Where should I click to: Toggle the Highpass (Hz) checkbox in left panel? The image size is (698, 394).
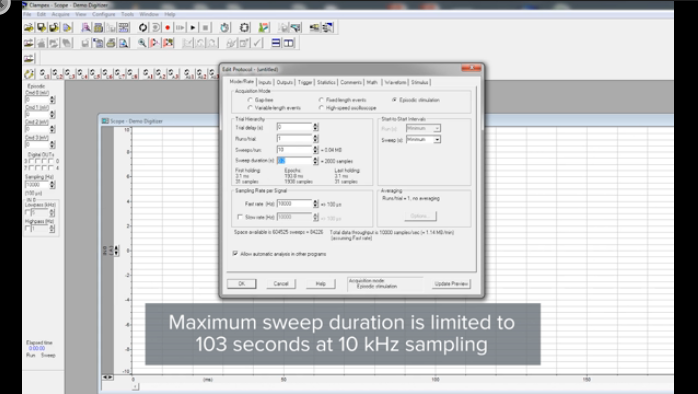pyautogui.click(x=28, y=228)
